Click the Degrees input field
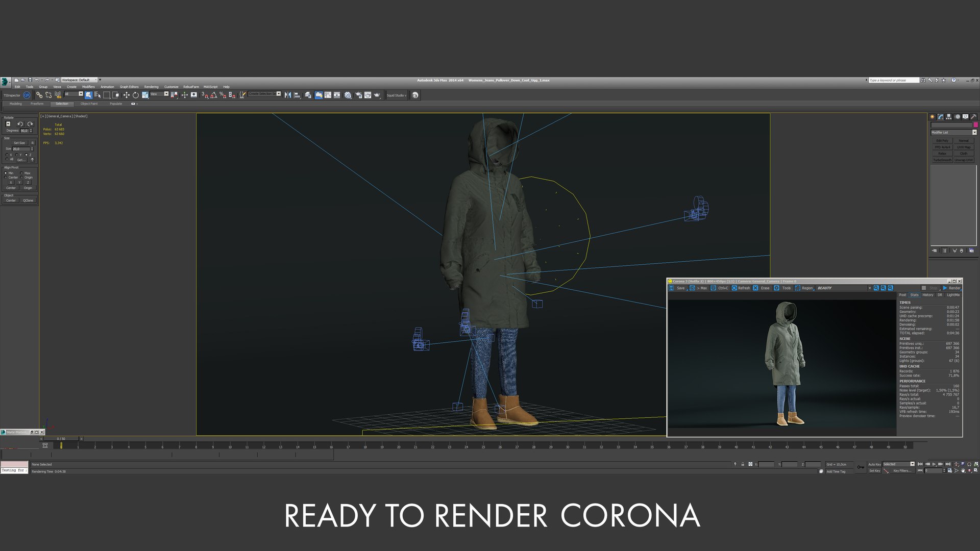 pyautogui.click(x=25, y=131)
